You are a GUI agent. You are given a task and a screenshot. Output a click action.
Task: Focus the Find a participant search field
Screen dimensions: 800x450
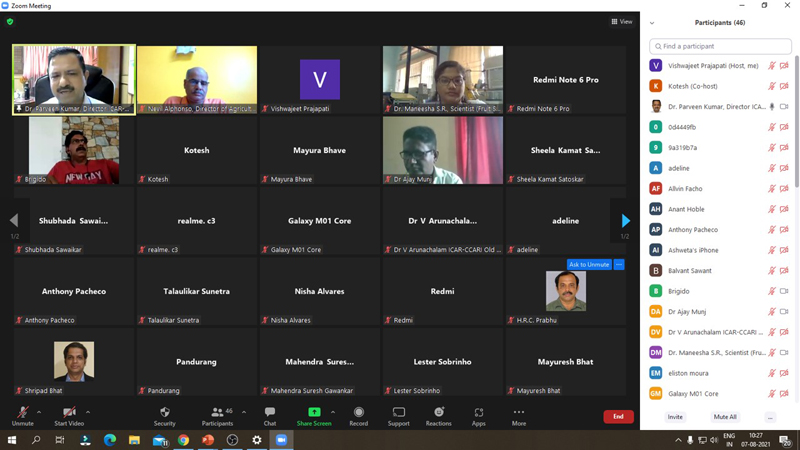pos(720,46)
